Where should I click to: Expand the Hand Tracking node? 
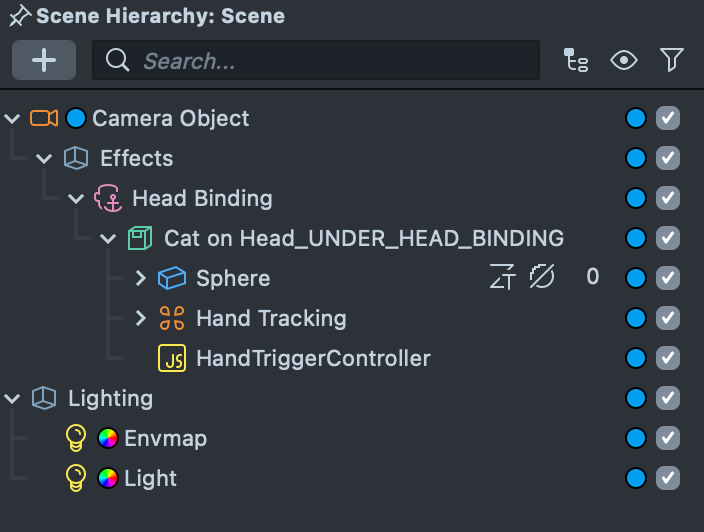141,318
